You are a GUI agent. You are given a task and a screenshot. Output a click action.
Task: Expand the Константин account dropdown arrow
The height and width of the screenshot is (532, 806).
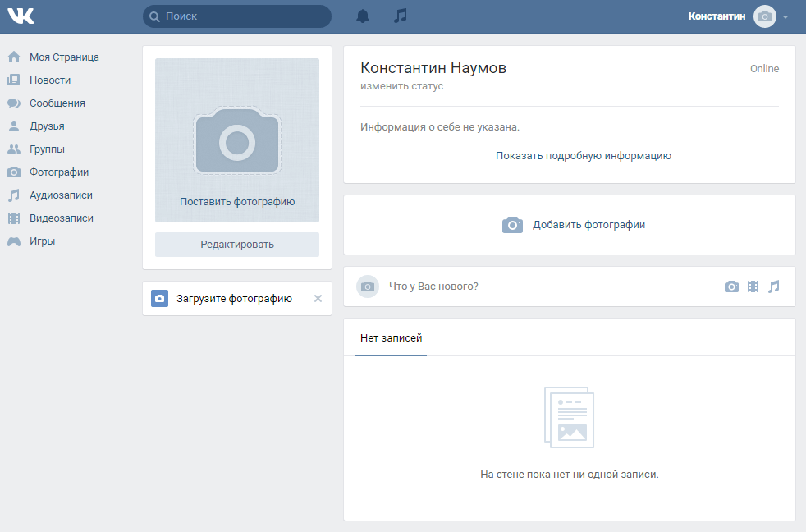point(785,17)
